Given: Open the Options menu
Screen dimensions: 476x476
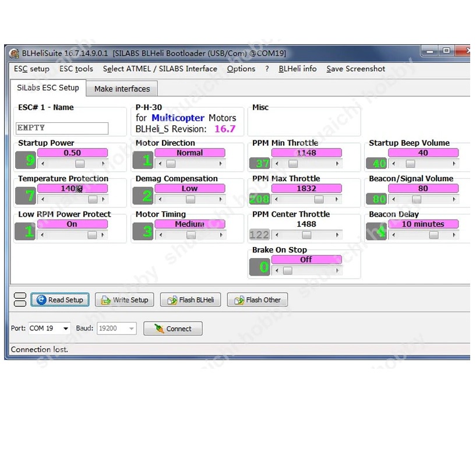Looking at the screenshot, I should (x=241, y=69).
